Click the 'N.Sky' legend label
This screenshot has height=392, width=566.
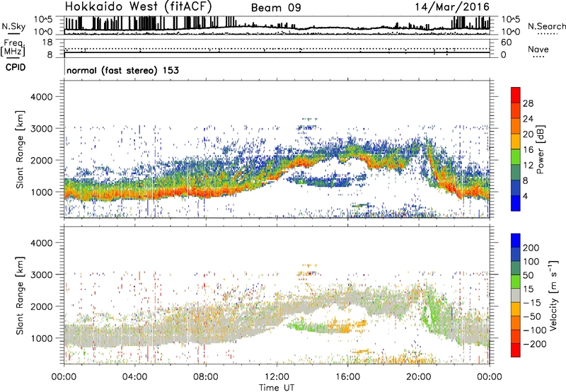(13, 26)
